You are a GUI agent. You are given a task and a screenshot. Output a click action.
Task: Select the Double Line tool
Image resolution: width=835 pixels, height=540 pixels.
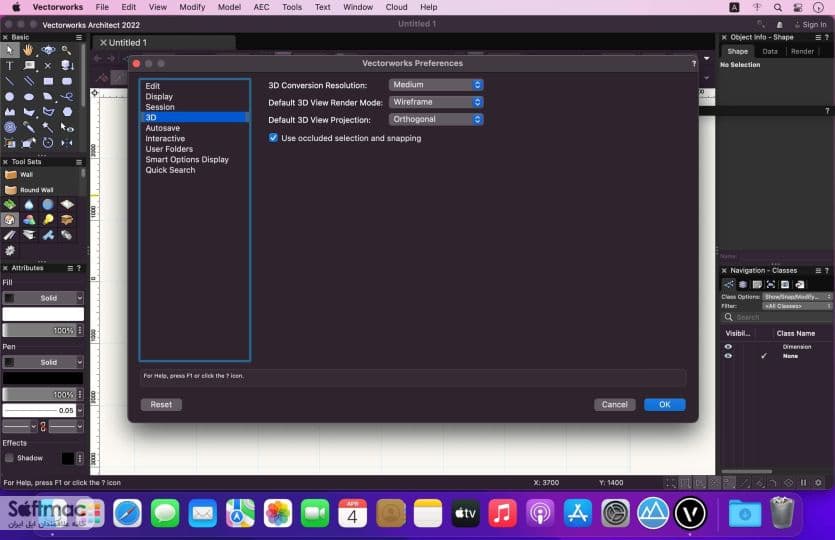tap(29, 81)
